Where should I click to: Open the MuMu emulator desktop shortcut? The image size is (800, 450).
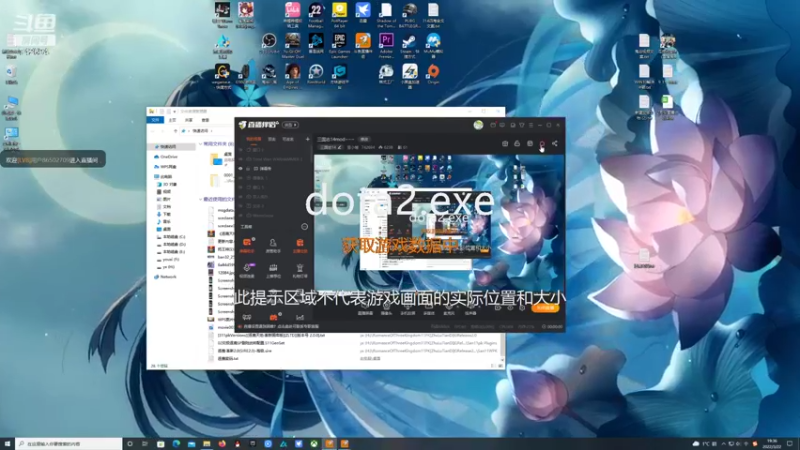tap(433, 45)
